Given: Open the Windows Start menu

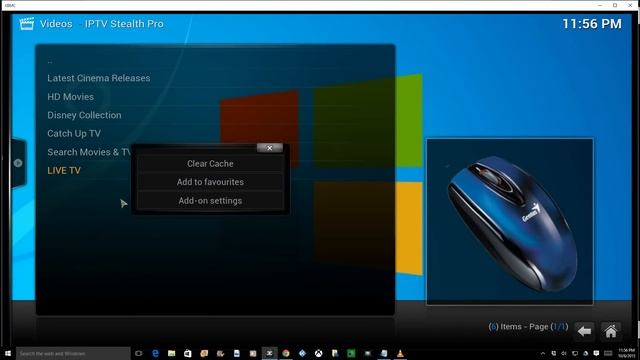Looking at the screenshot, I should click(x=8, y=353).
